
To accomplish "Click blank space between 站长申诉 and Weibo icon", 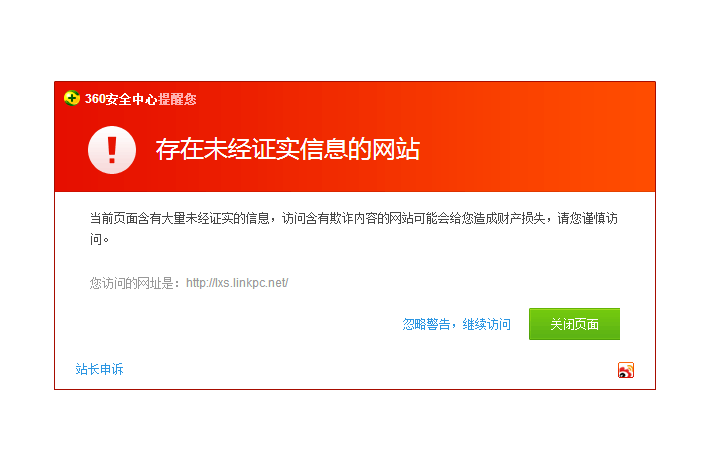I will coord(366,369).
